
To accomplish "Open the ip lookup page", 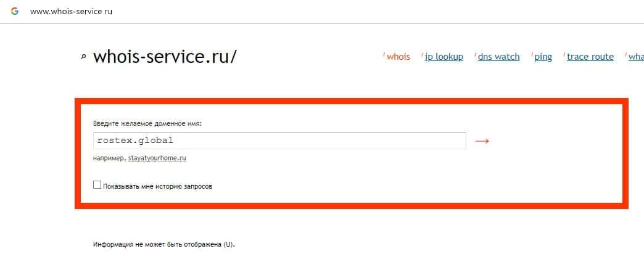I will (444, 57).
